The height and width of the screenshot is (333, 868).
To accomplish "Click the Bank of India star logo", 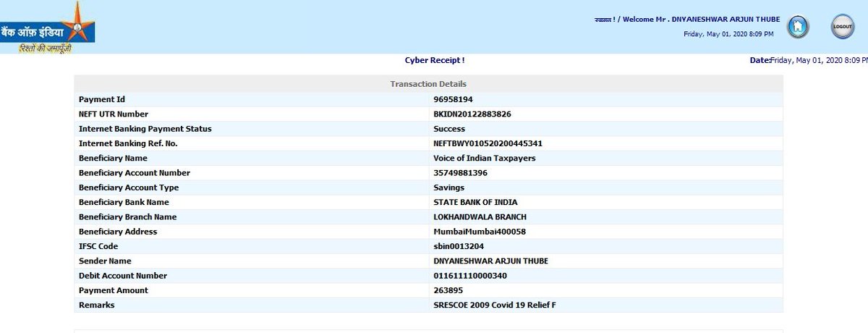I will click(x=47, y=28).
